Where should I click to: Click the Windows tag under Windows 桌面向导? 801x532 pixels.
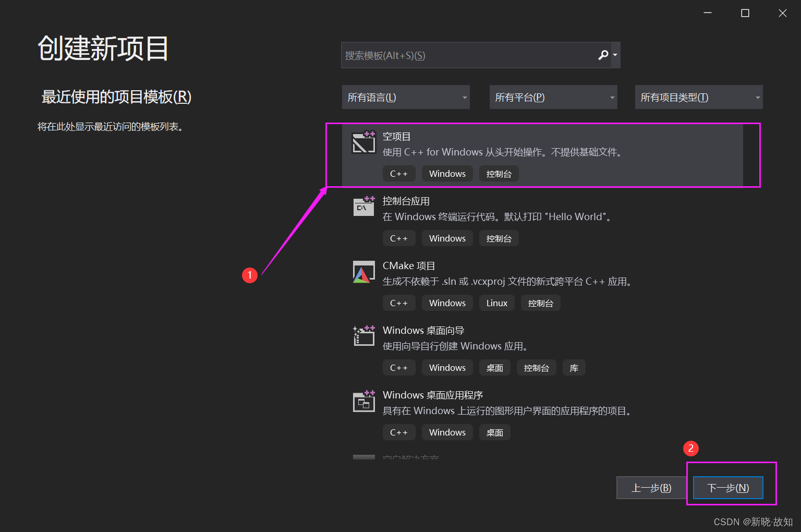[447, 368]
